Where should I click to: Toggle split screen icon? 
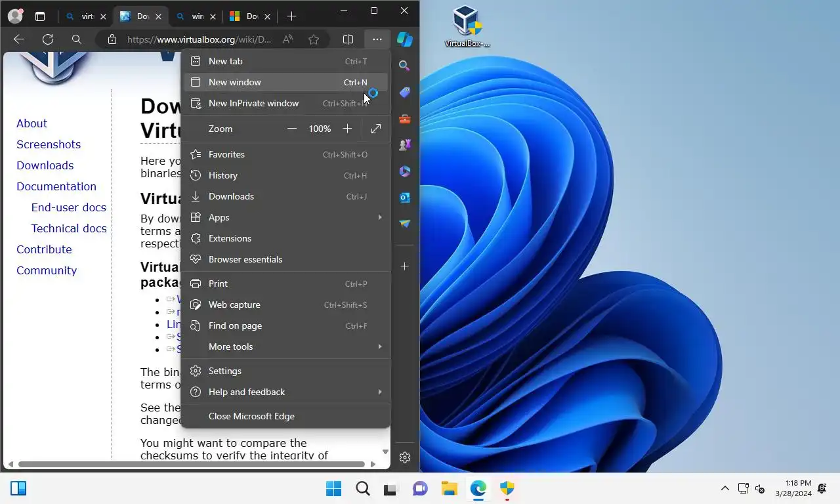point(348,39)
